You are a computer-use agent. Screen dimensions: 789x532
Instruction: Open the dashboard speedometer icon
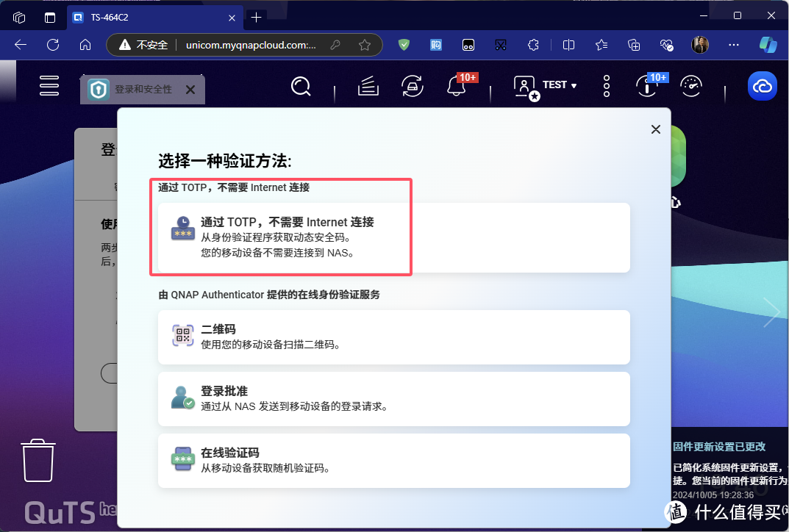point(691,86)
